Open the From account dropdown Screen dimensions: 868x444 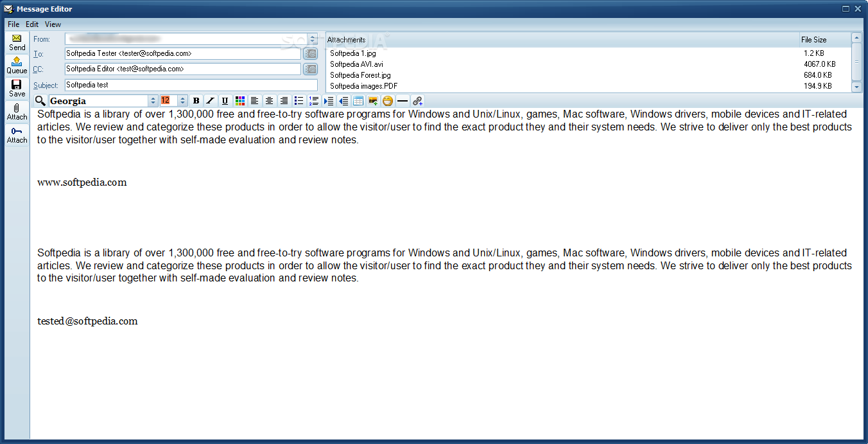[313, 39]
